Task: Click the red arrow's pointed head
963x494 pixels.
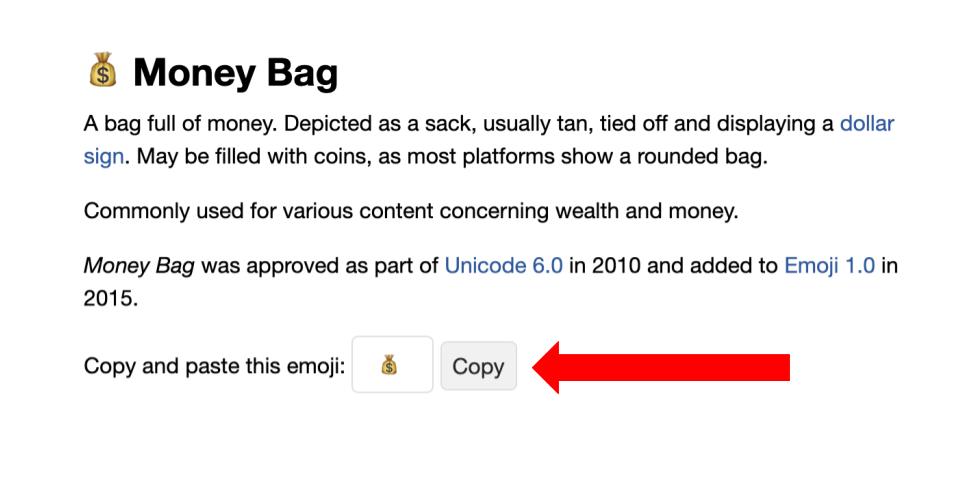Action: pos(546,367)
